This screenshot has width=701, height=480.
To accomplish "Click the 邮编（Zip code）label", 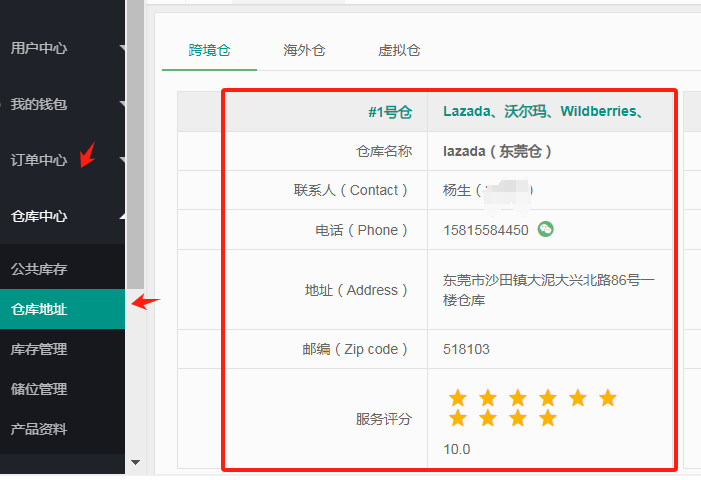I will pyautogui.click(x=355, y=349).
